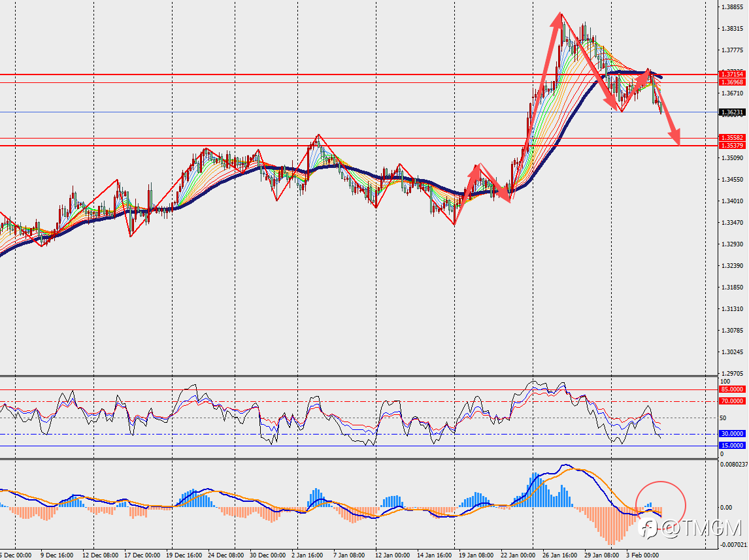
Task: Click the 1.38855 value on the price axis
Action: [x=732, y=7]
